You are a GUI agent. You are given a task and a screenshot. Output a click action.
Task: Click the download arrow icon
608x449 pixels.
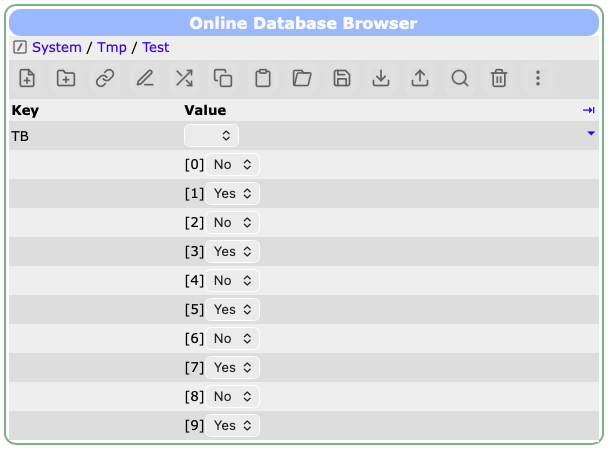(381, 78)
